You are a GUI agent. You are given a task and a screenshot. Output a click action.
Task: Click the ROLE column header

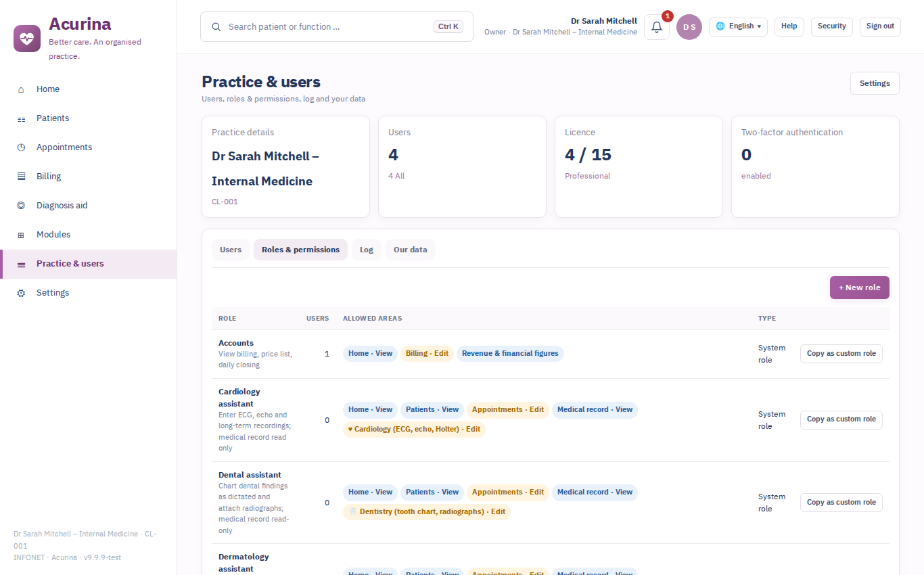click(x=227, y=319)
